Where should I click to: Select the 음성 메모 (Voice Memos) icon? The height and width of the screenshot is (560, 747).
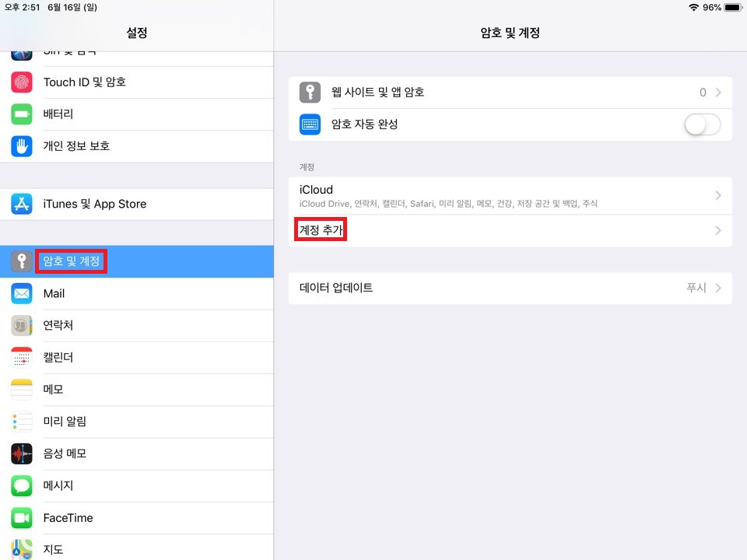pyautogui.click(x=22, y=453)
